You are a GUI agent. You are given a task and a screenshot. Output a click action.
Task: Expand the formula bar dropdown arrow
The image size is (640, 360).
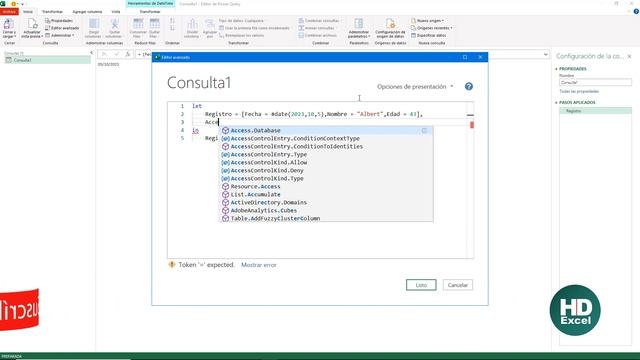click(546, 54)
